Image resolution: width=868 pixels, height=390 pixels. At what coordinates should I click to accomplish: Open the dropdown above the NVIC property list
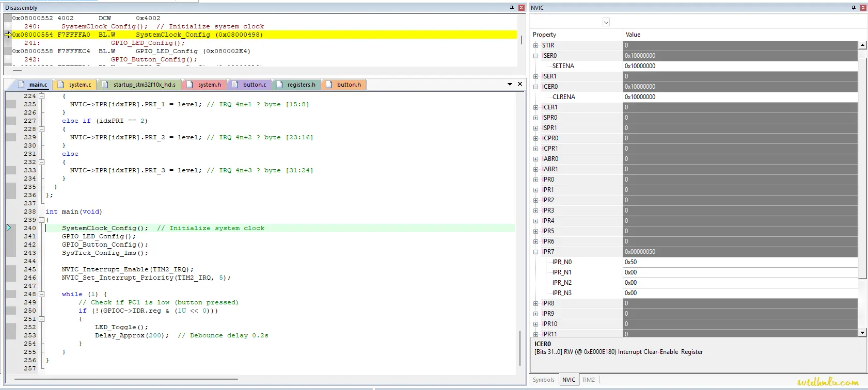(x=606, y=22)
